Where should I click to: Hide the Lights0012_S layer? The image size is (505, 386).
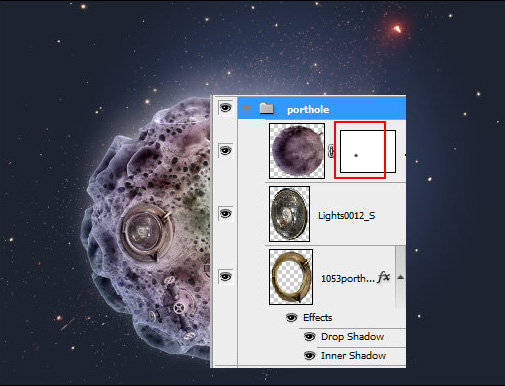pos(225,213)
